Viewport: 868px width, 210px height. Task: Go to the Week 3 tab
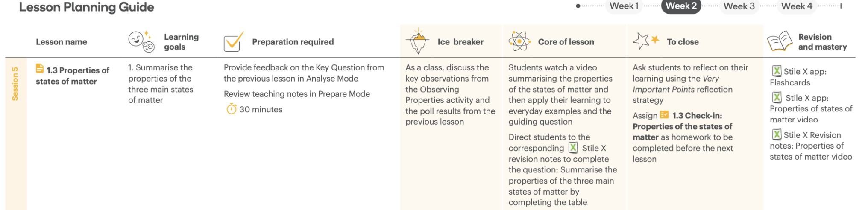coord(739,6)
